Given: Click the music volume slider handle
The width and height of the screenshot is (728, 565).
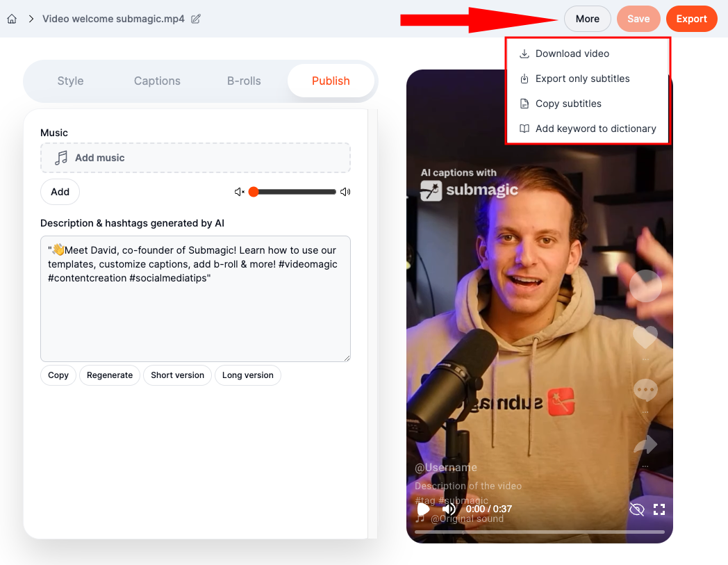Looking at the screenshot, I should (254, 192).
